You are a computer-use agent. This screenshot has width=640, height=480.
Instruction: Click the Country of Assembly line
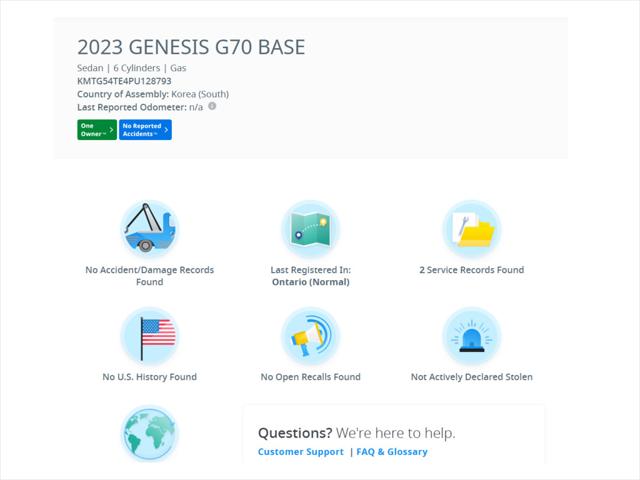pyautogui.click(x=153, y=94)
